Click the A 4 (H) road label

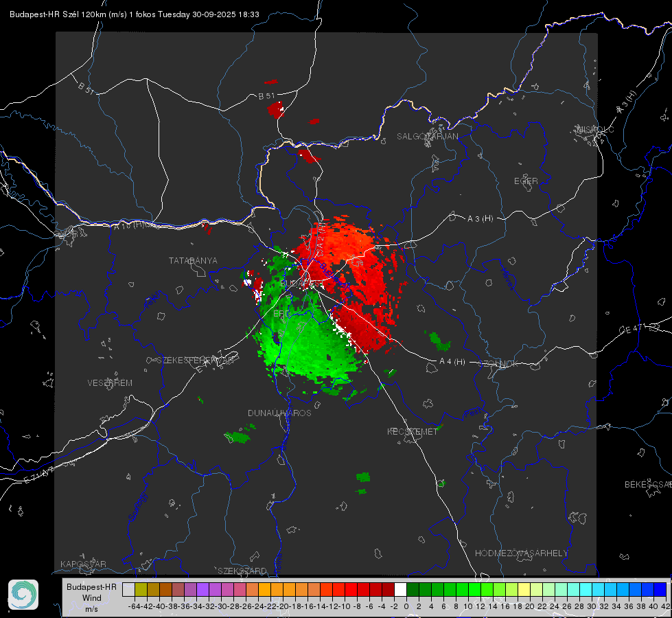tap(452, 362)
